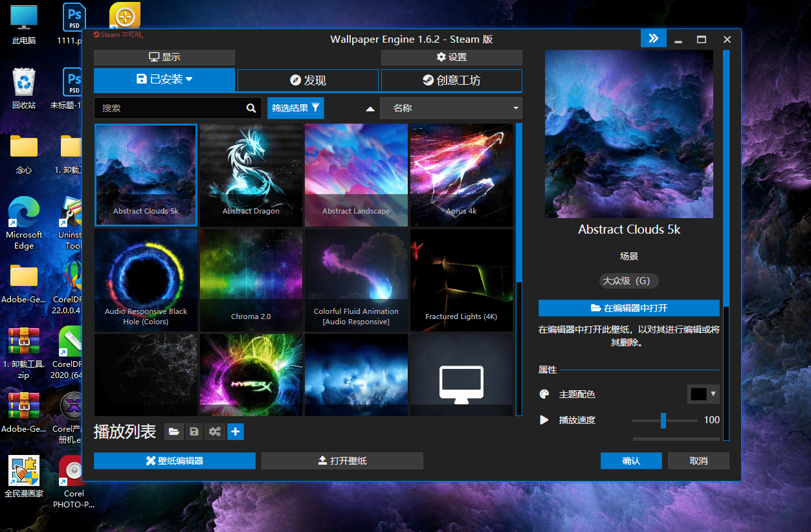The width and height of the screenshot is (811, 532).
Task: Click playback speed value 100
Action: tap(712, 420)
